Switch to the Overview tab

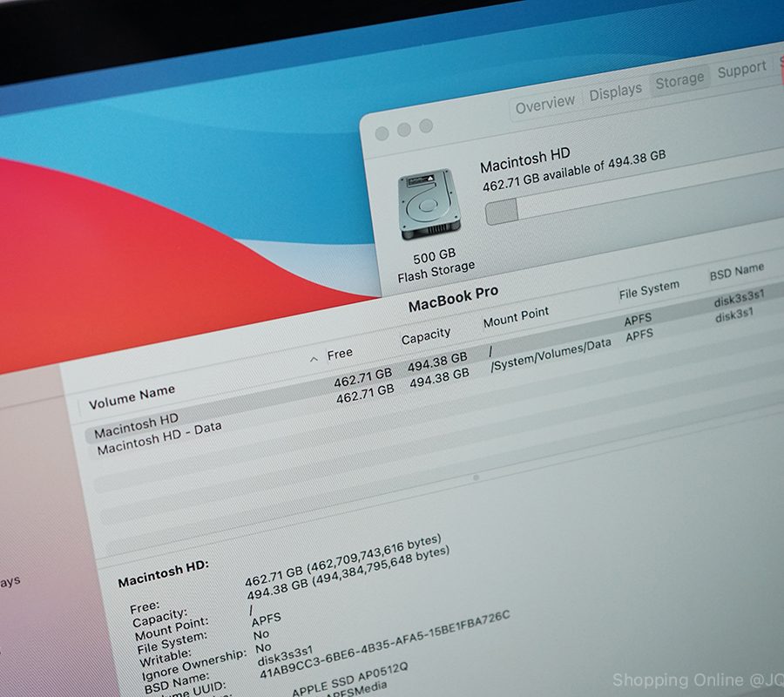(545, 105)
